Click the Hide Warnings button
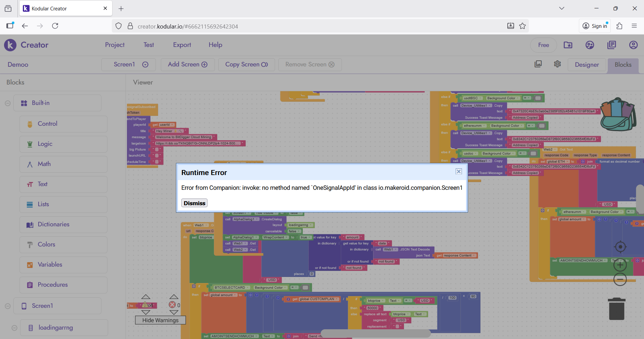 (160, 320)
